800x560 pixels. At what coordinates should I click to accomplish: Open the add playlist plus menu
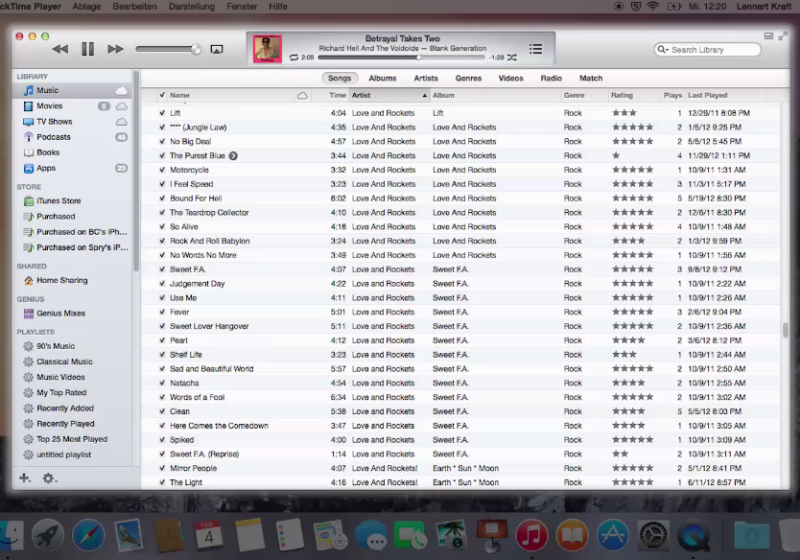pos(25,478)
